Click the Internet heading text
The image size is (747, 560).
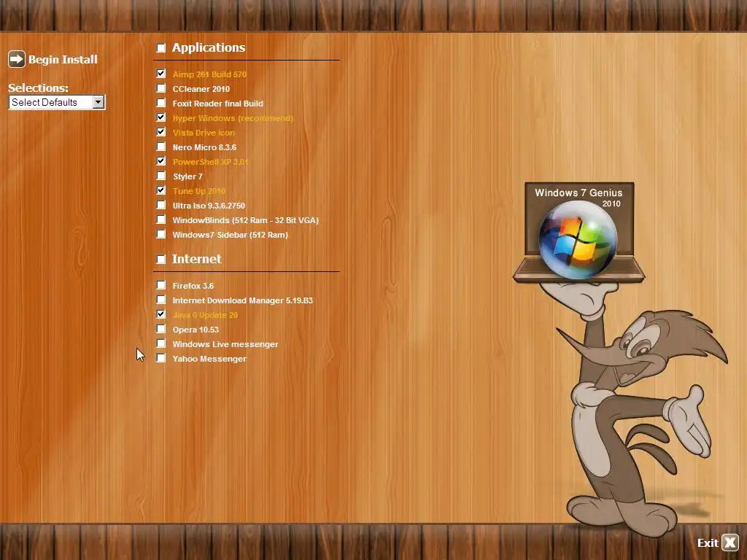click(x=197, y=259)
